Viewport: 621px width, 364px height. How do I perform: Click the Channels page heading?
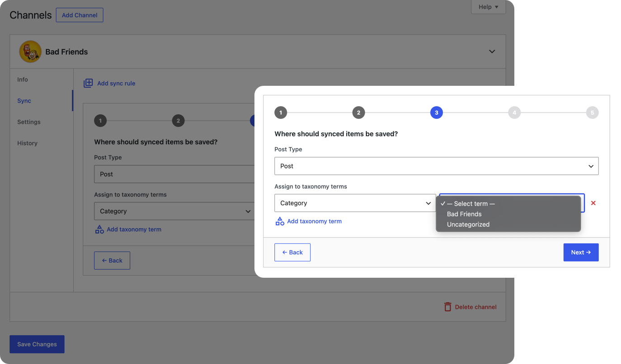31,15
